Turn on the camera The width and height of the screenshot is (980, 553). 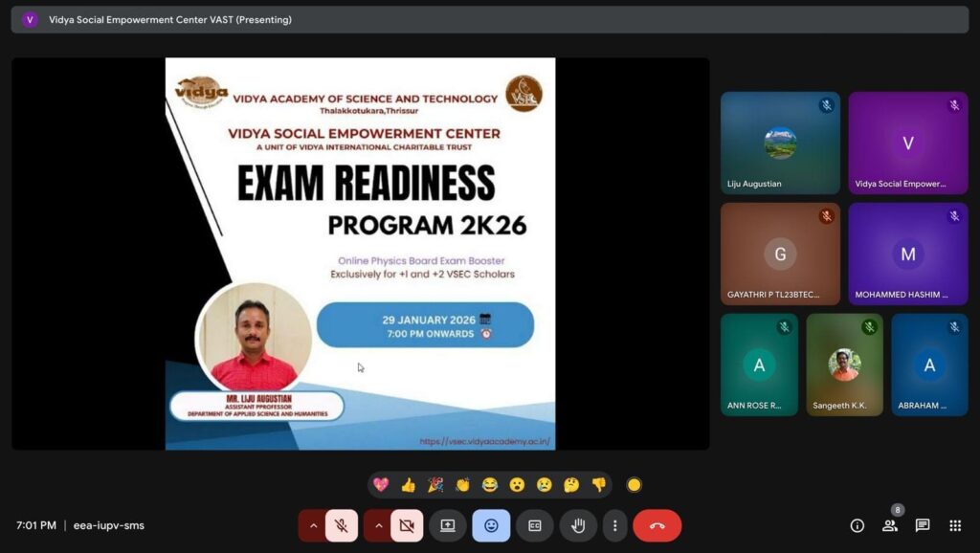407,525
